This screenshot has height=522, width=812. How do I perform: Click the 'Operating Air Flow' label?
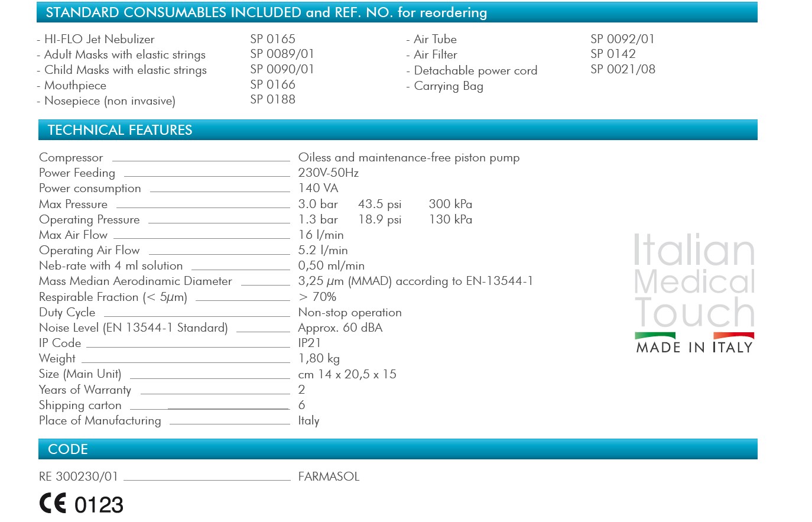pyautogui.click(x=89, y=251)
